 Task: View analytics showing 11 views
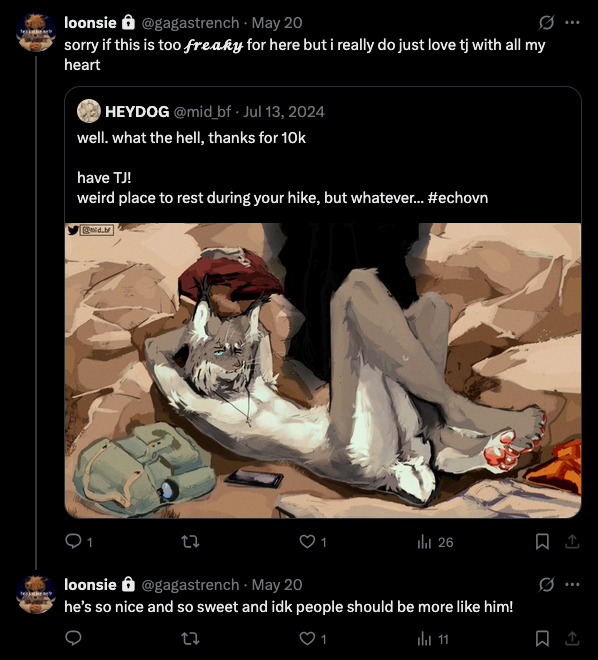coord(432,639)
